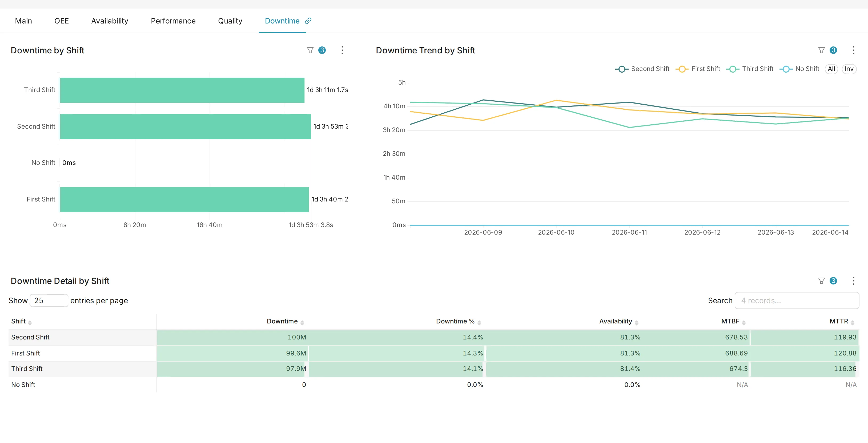Select the Second Shift table row label
The height and width of the screenshot is (443, 868).
click(30, 337)
